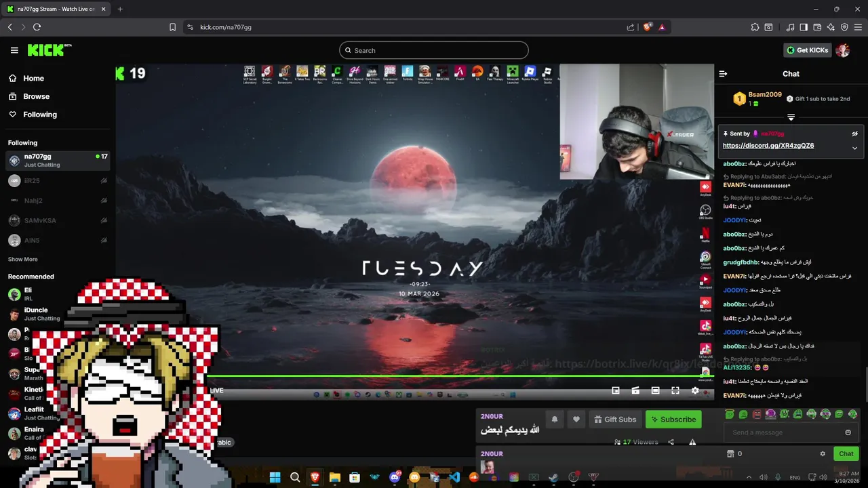The image size is (868, 488).
Task: Toggle mini player mode in video controls
Action: pyautogui.click(x=616, y=390)
